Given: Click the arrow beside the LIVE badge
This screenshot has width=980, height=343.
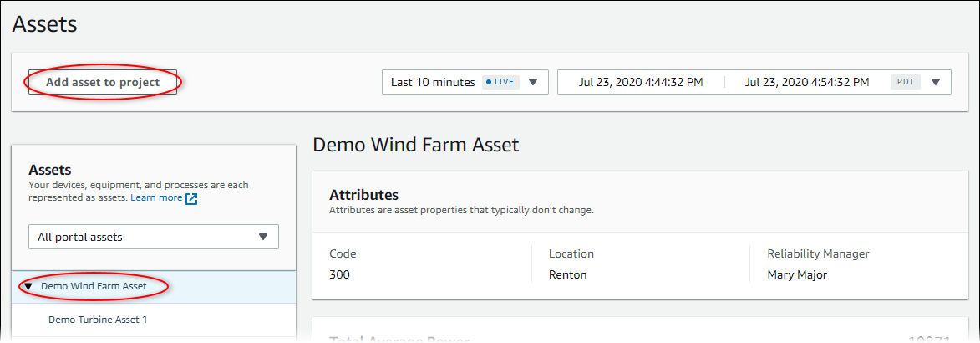Looking at the screenshot, I should 533,82.
